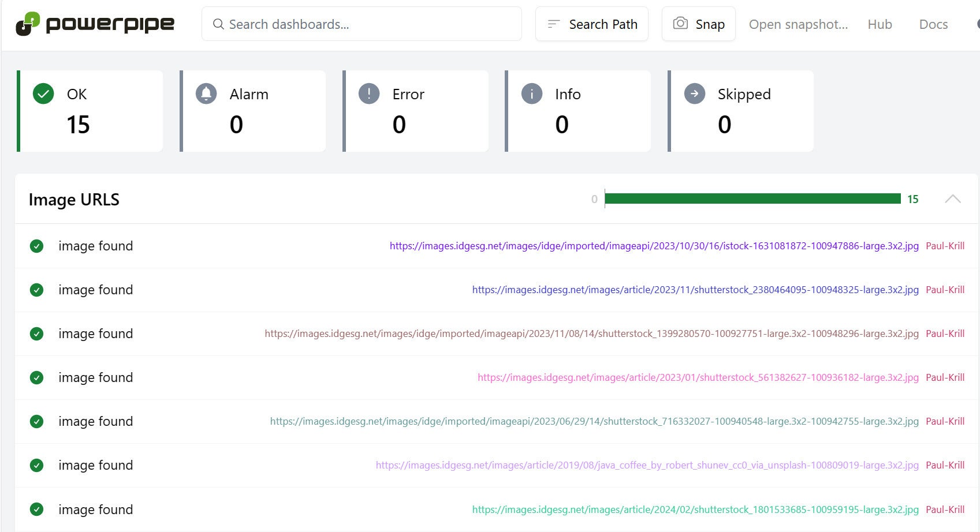980x532 pixels.
Task: Open the Open snapshot... menu item
Action: click(x=798, y=24)
